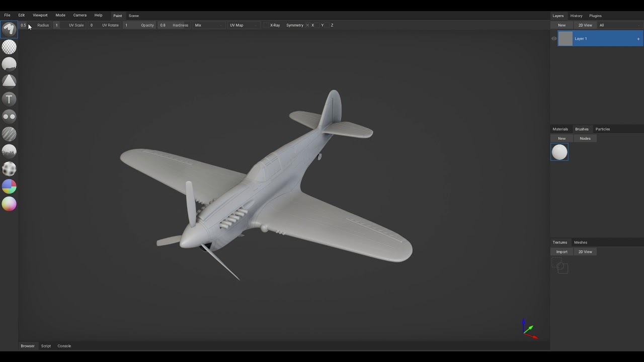Click the Nodes button in Materials panel
This screenshot has height=362, width=644.
(x=585, y=138)
